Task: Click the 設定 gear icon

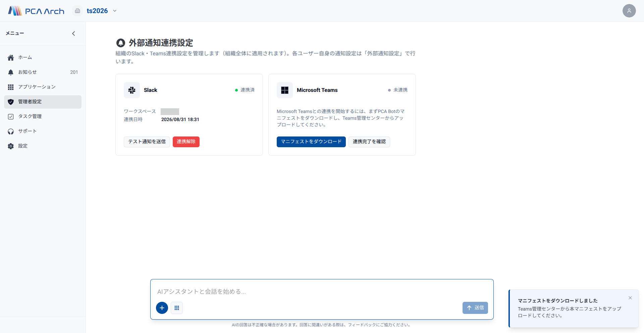Action: pos(11,146)
